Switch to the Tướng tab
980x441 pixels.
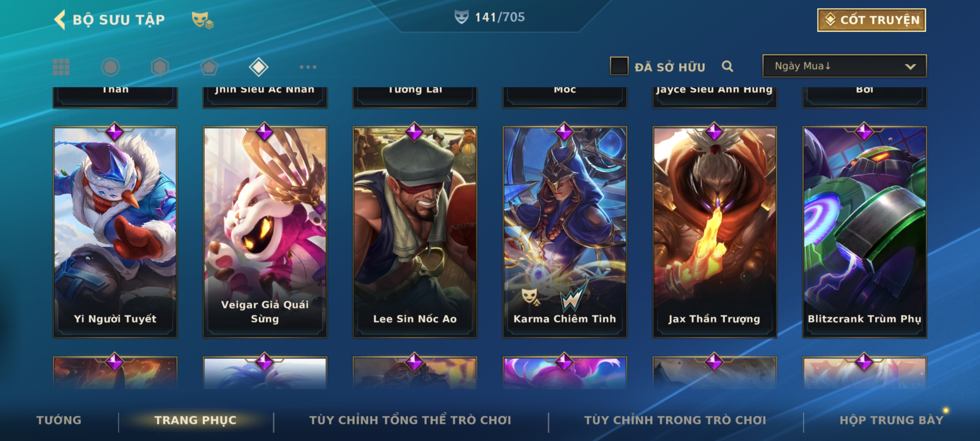[59, 420]
